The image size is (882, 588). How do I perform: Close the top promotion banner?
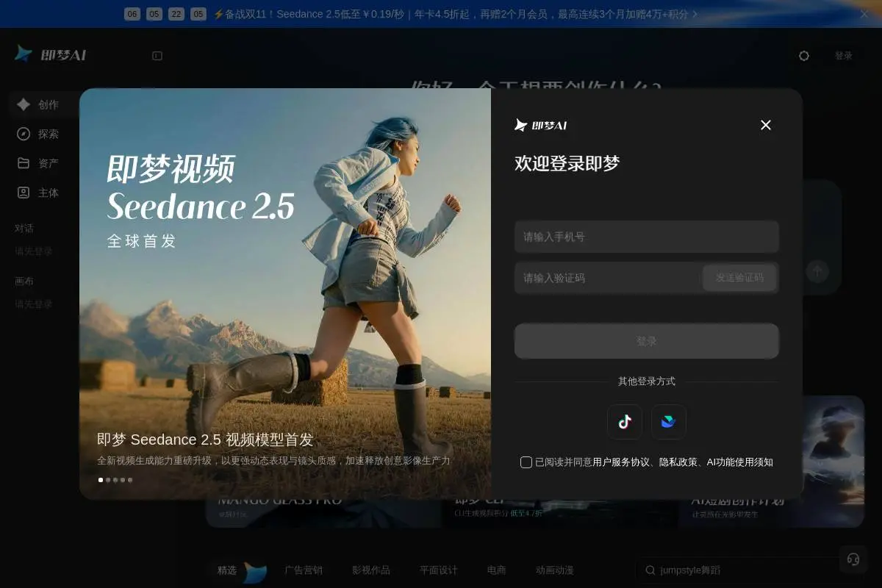click(864, 14)
